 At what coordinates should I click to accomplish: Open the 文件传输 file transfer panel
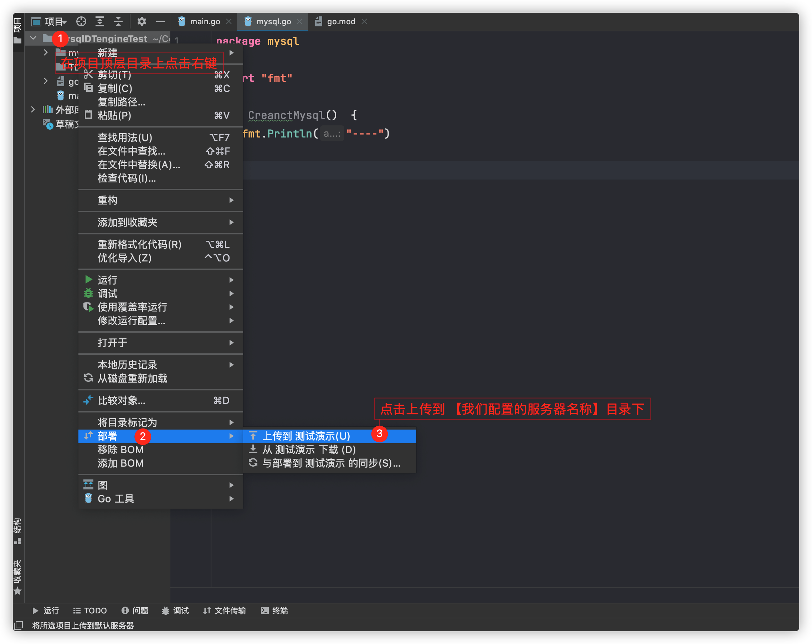(225, 610)
